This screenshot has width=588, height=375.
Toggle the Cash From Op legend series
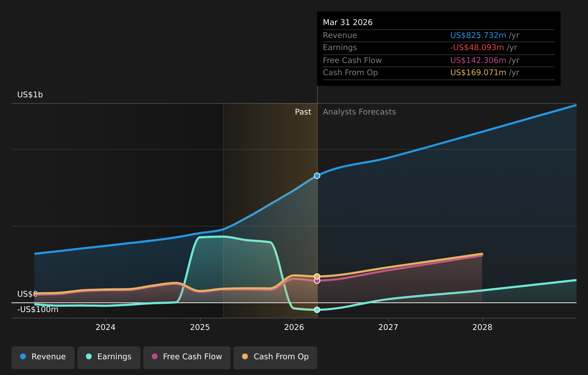pyautogui.click(x=275, y=357)
